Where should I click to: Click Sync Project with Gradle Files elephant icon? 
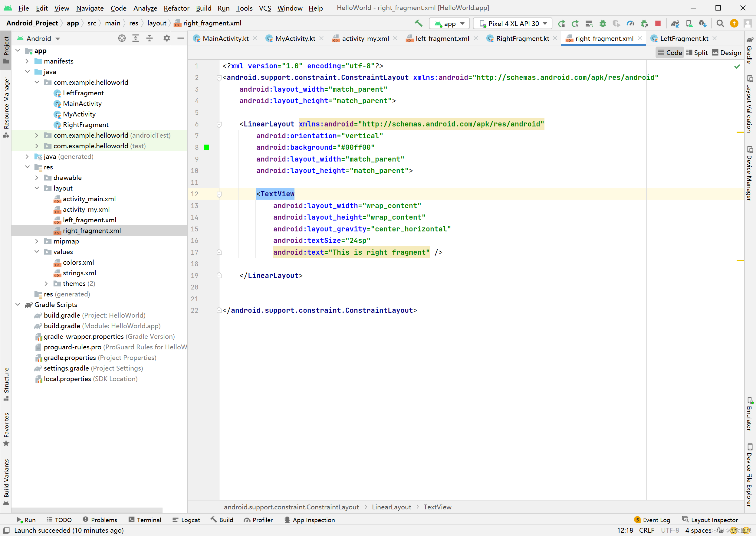pyautogui.click(x=675, y=23)
